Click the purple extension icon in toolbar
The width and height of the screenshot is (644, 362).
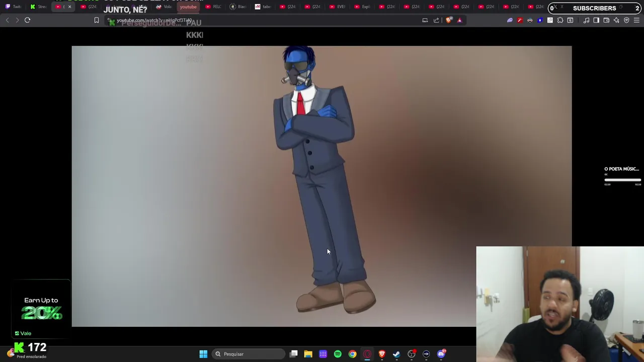point(510,20)
